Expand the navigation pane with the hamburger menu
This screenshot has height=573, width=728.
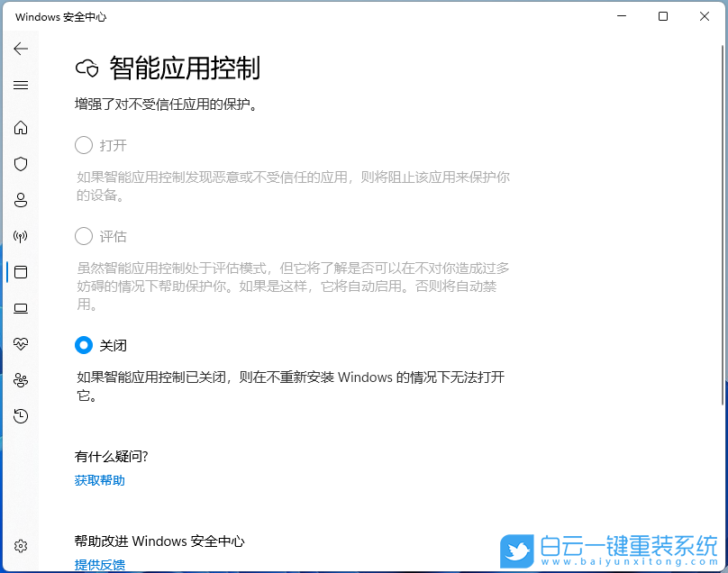(x=21, y=85)
